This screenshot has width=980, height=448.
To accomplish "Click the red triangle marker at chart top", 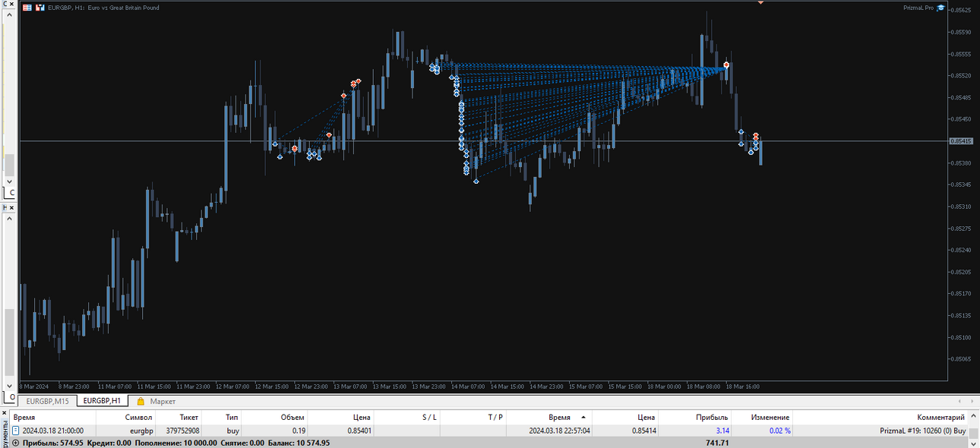I will click(760, 2).
